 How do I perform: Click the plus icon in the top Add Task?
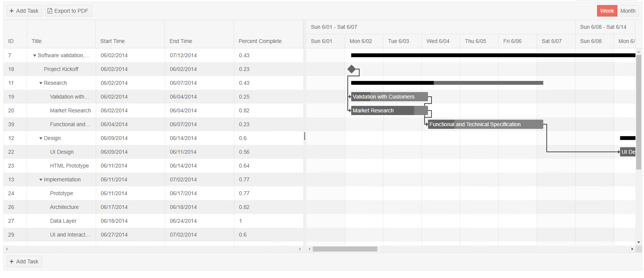[12, 11]
